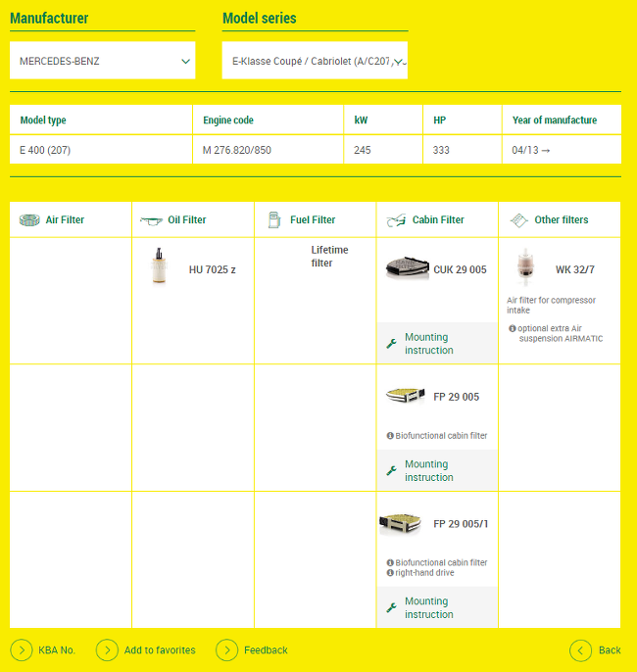Click the kW column header

click(383, 120)
